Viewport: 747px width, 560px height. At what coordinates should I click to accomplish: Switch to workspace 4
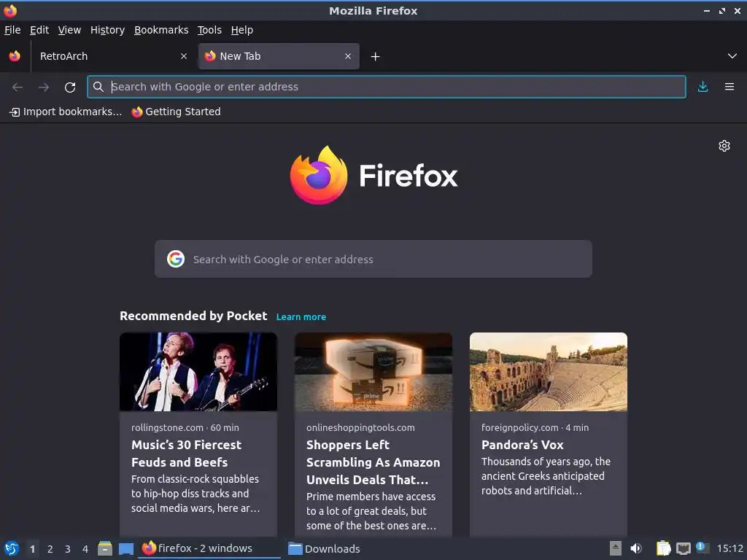[85, 549]
